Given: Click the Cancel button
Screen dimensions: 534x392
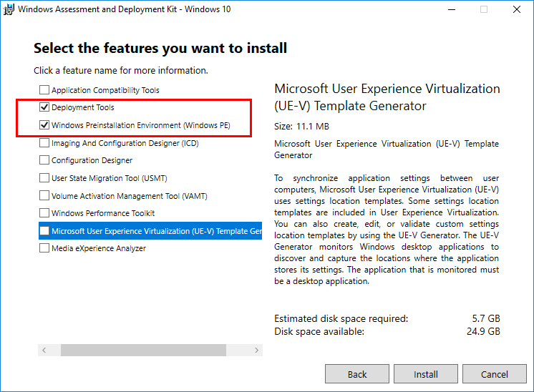Looking at the screenshot, I should click(494, 374).
